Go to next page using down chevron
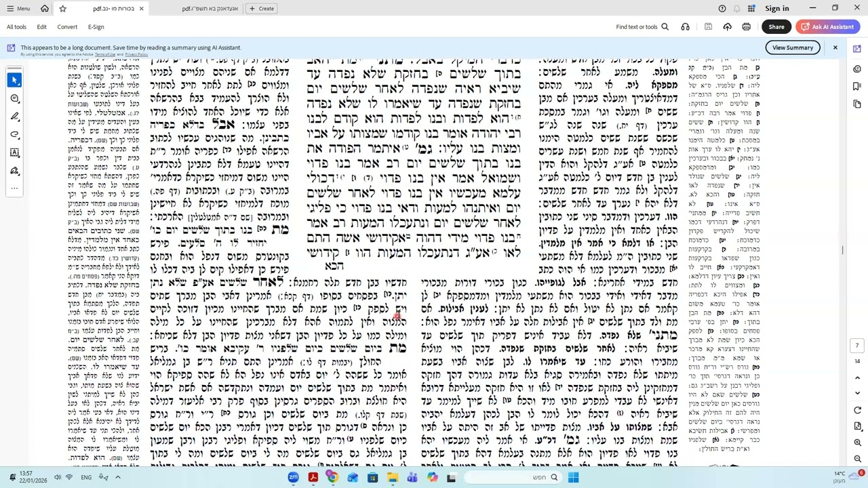868x488 pixels. point(857,393)
